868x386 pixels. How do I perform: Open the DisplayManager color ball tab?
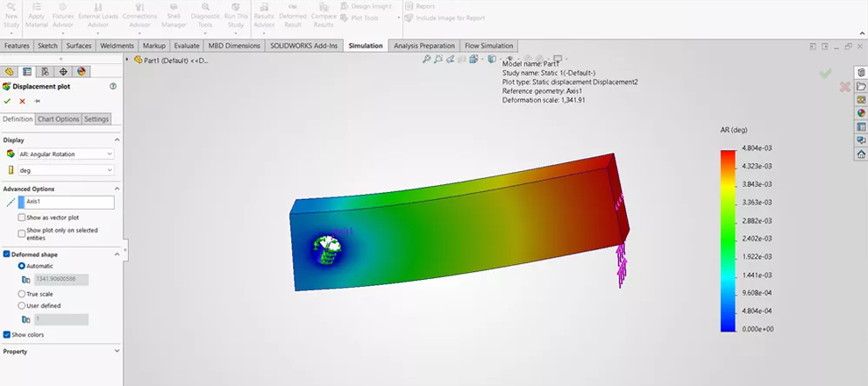pos(82,71)
